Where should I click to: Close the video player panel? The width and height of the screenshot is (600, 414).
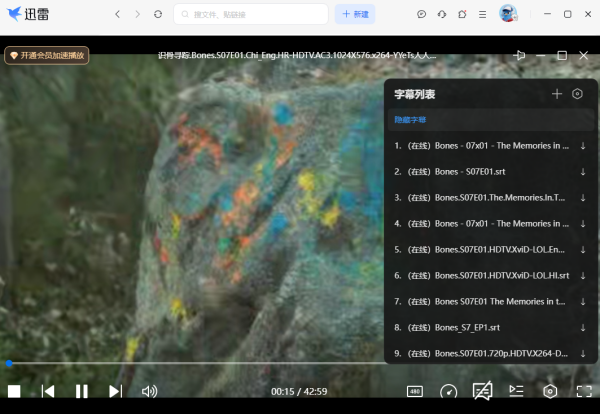[x=584, y=55]
